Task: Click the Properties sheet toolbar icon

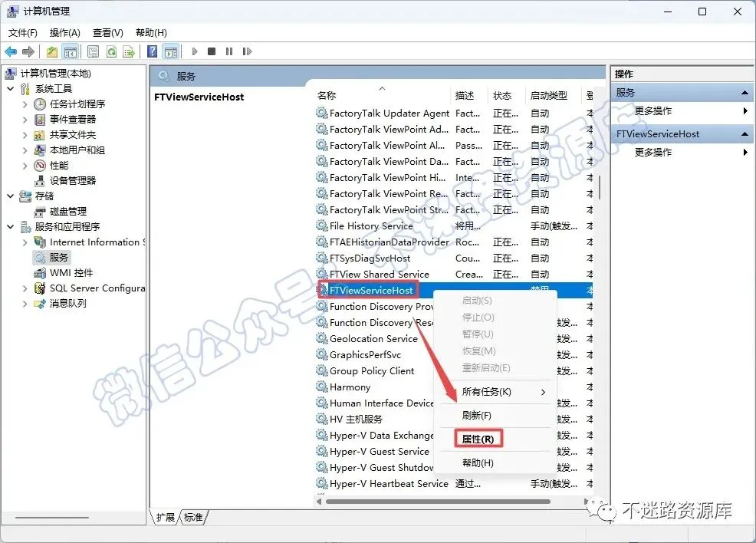Action: point(93,51)
